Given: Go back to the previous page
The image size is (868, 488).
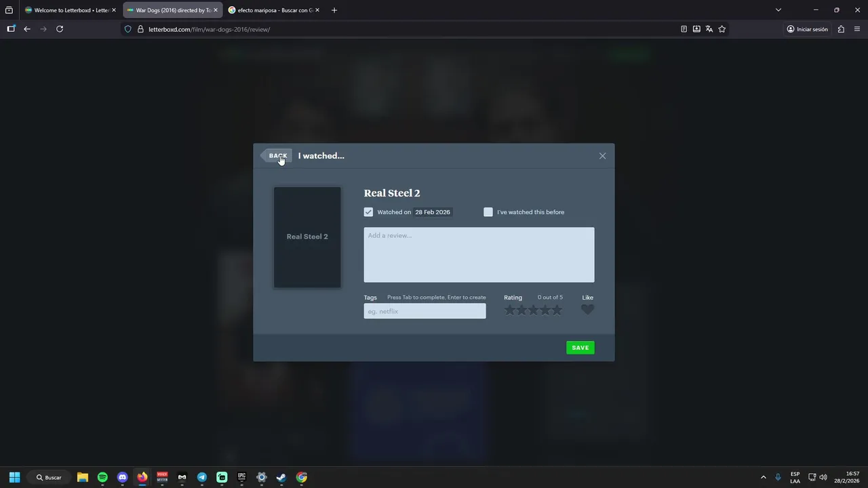Looking at the screenshot, I should pyautogui.click(x=27, y=29).
